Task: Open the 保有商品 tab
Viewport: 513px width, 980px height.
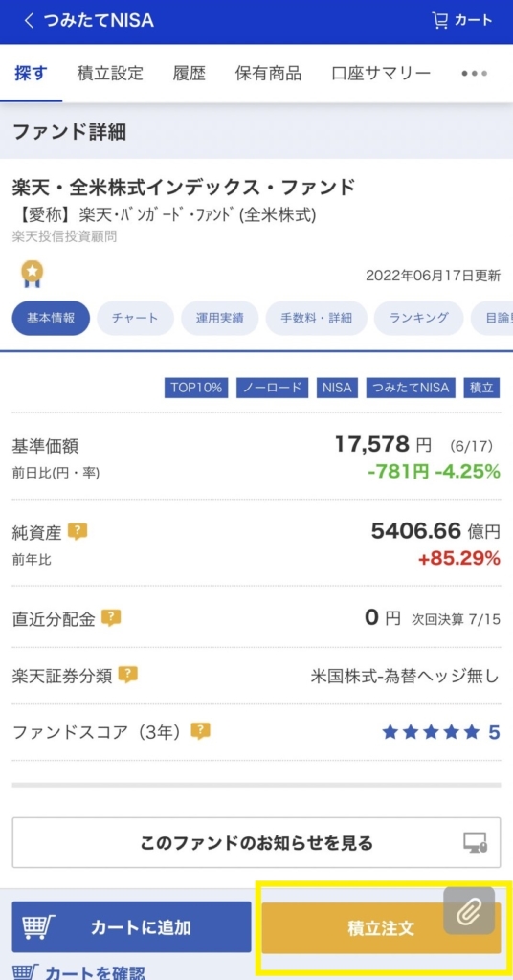Action: pyautogui.click(x=268, y=74)
